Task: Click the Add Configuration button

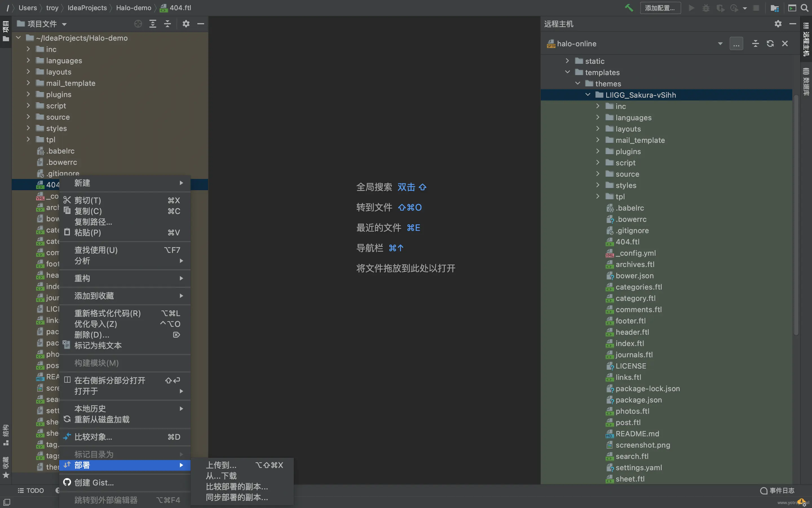Action: [x=660, y=8]
